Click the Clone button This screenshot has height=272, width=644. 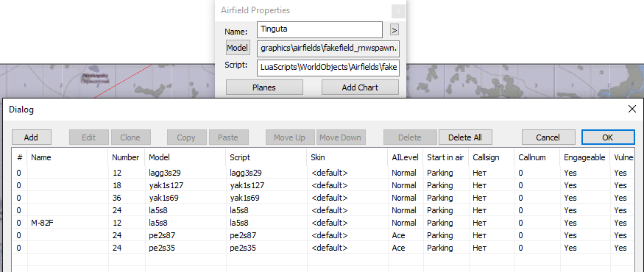pos(130,137)
